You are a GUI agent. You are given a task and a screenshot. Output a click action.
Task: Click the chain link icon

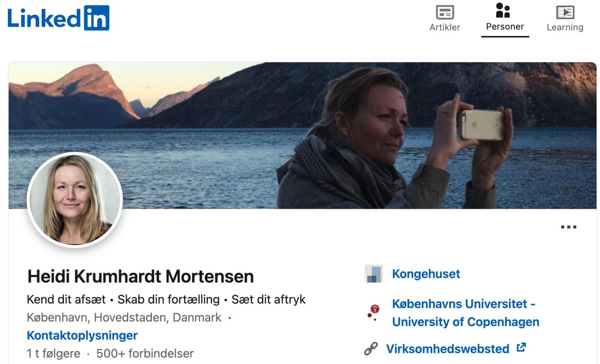click(x=371, y=348)
